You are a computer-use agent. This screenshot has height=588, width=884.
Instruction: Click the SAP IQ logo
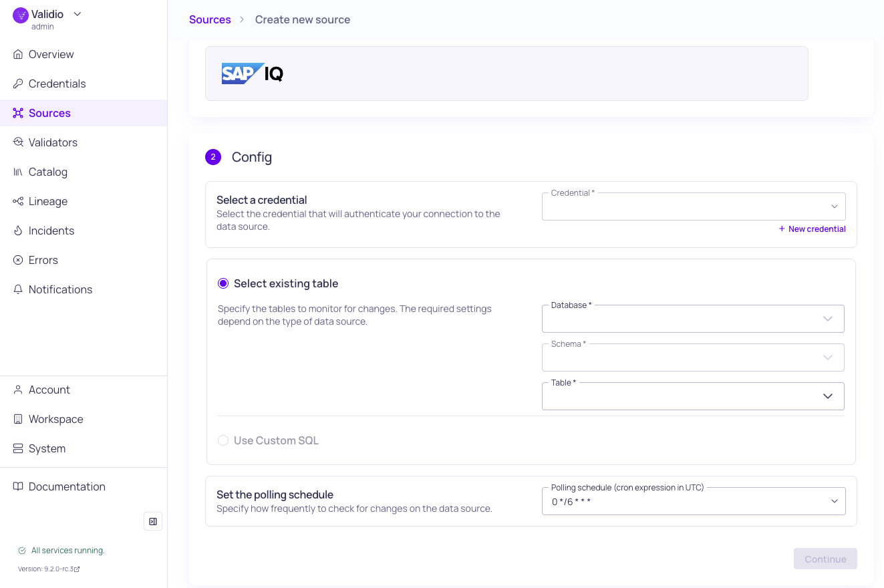point(253,73)
